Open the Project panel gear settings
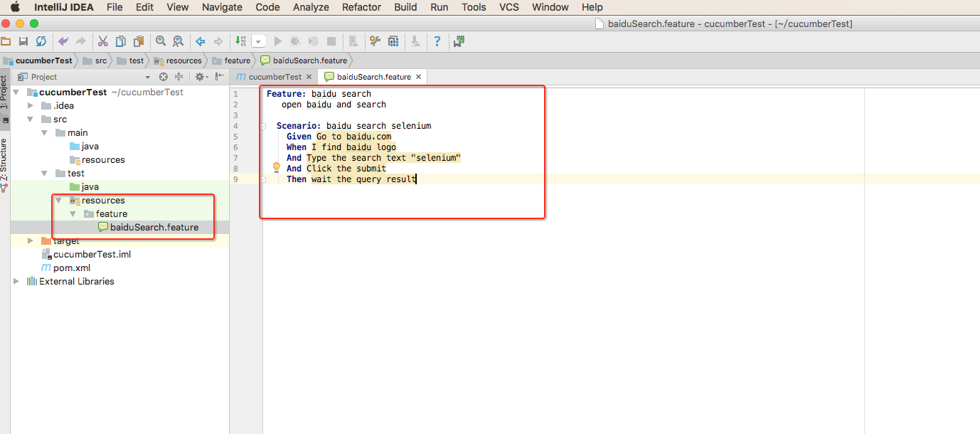 pos(201,77)
